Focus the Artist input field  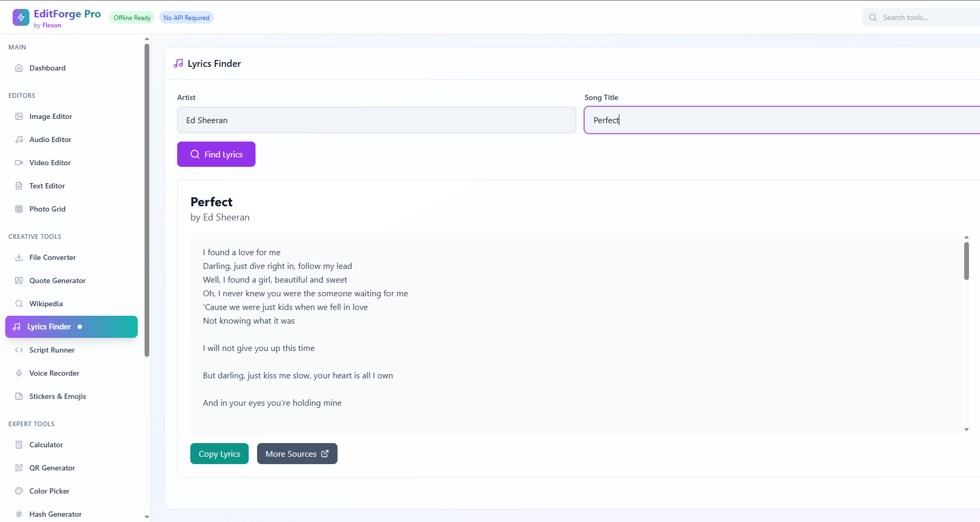click(376, 120)
